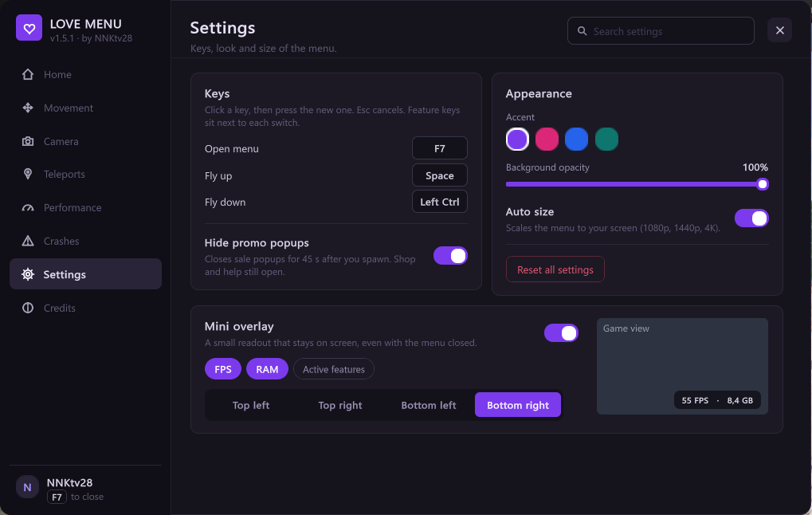Click the Teleports pin icon
Viewport: 812px width, 515px height.
click(28, 174)
